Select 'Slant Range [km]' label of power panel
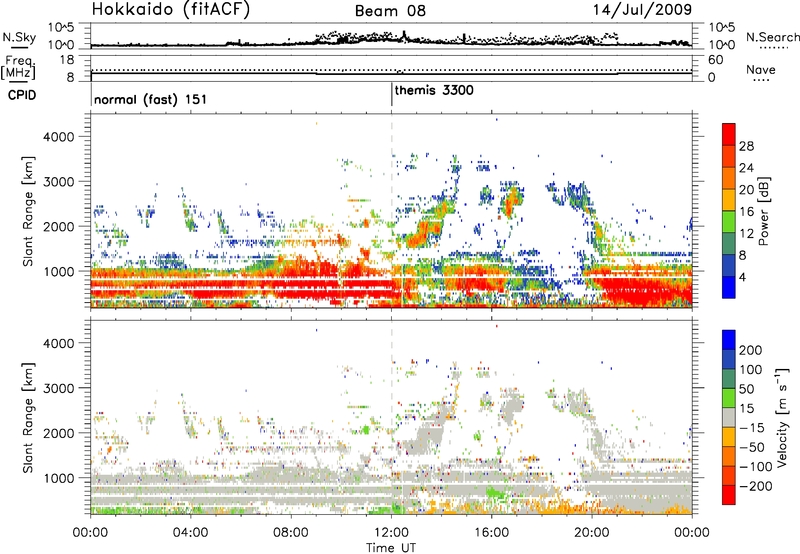This screenshot has height=554, width=800. click(27, 211)
